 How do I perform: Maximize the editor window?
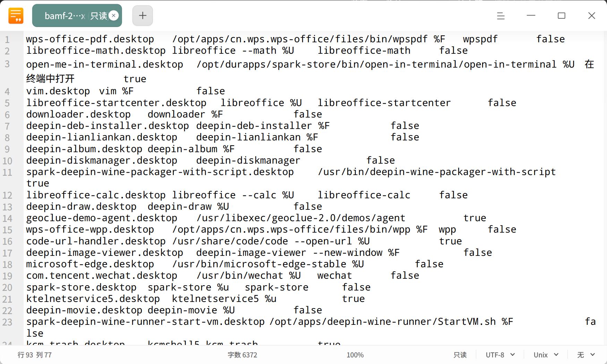[x=562, y=16]
